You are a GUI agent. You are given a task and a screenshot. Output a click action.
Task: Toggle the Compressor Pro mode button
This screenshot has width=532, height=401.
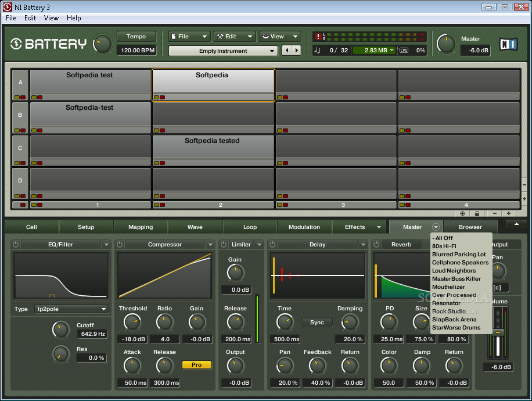pyautogui.click(x=197, y=364)
